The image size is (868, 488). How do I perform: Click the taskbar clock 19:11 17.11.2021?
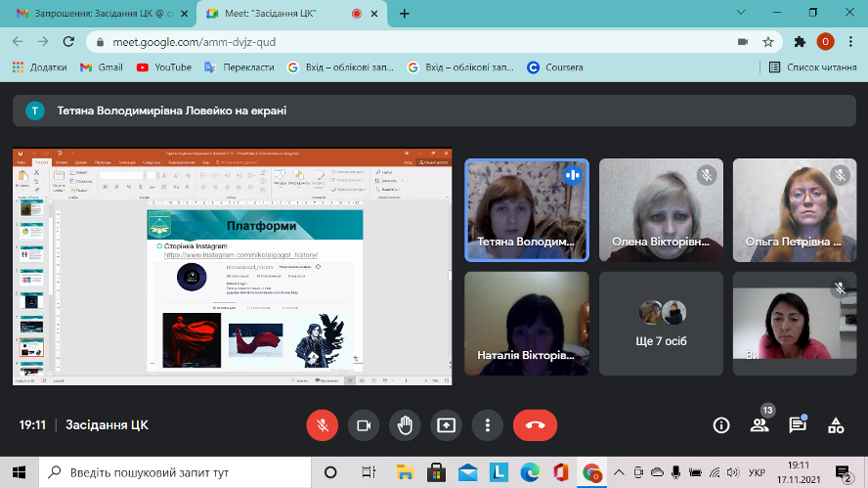click(799, 472)
